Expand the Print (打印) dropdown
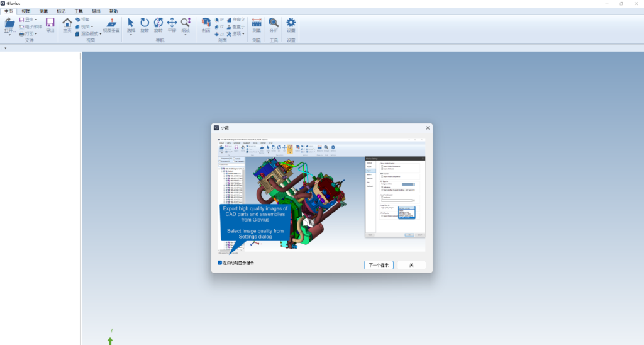The height and width of the screenshot is (345, 644). tap(29, 34)
